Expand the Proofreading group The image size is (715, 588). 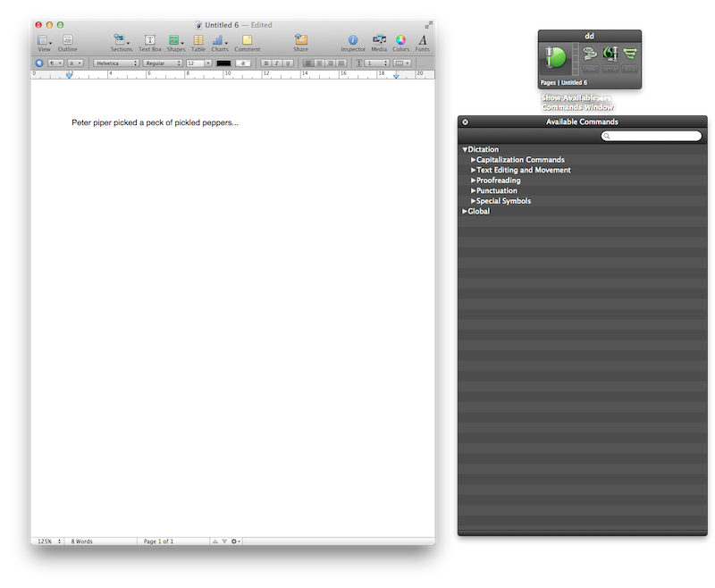coord(474,180)
